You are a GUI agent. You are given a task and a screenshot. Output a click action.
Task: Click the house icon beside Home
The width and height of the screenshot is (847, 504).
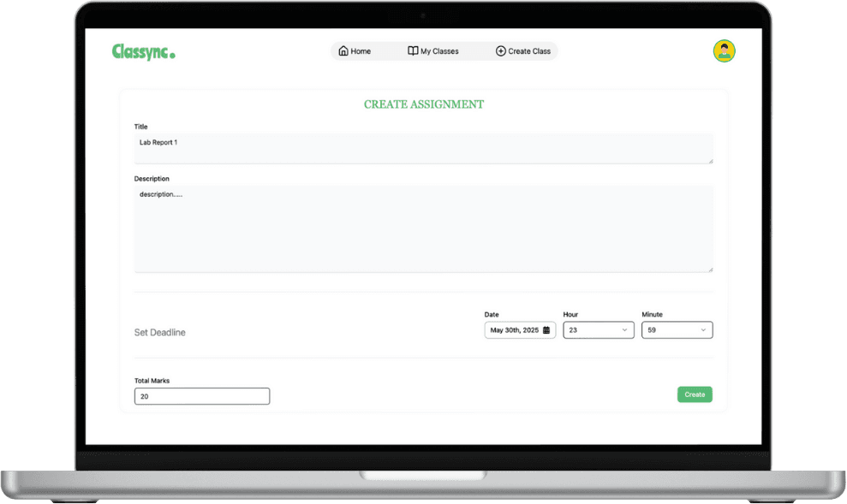coord(343,51)
